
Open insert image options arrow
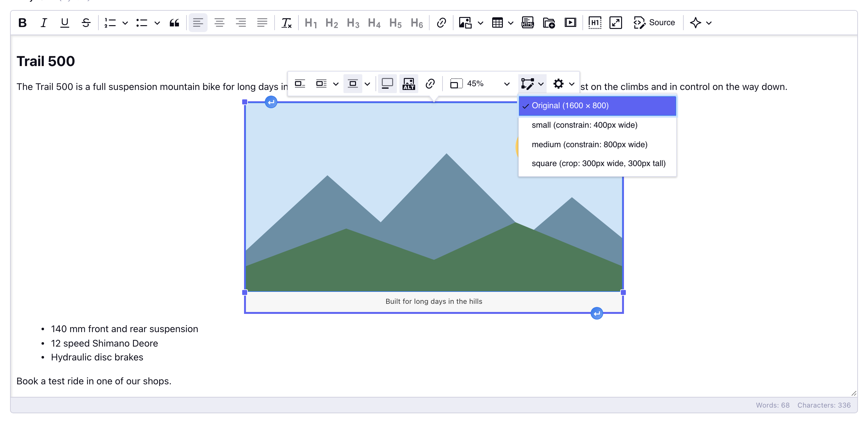[x=481, y=23]
